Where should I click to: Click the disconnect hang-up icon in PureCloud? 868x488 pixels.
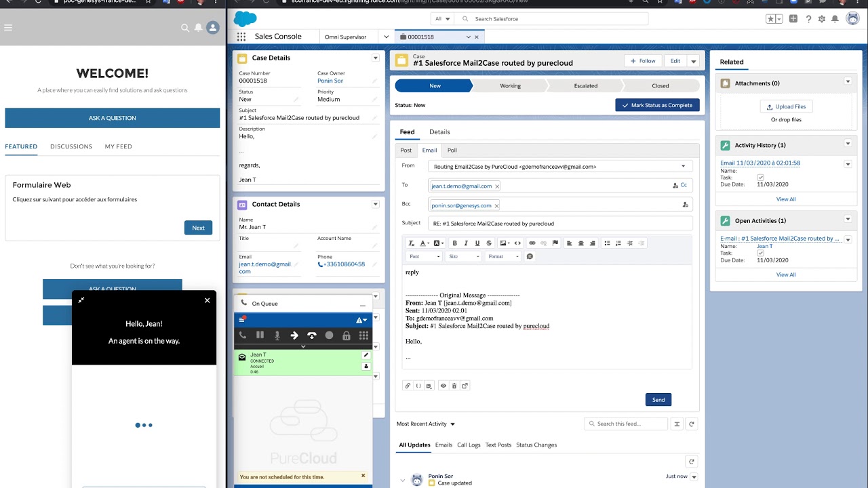(x=312, y=335)
